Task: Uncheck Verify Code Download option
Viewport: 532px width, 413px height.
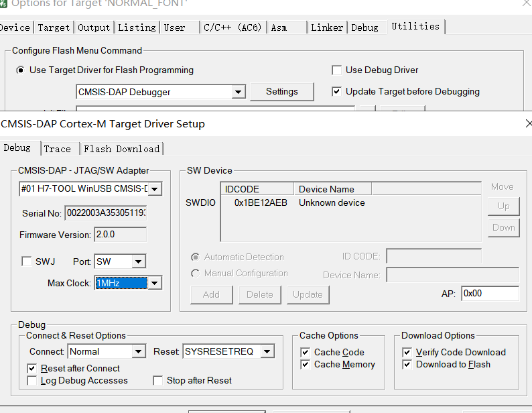Action: pyautogui.click(x=407, y=352)
